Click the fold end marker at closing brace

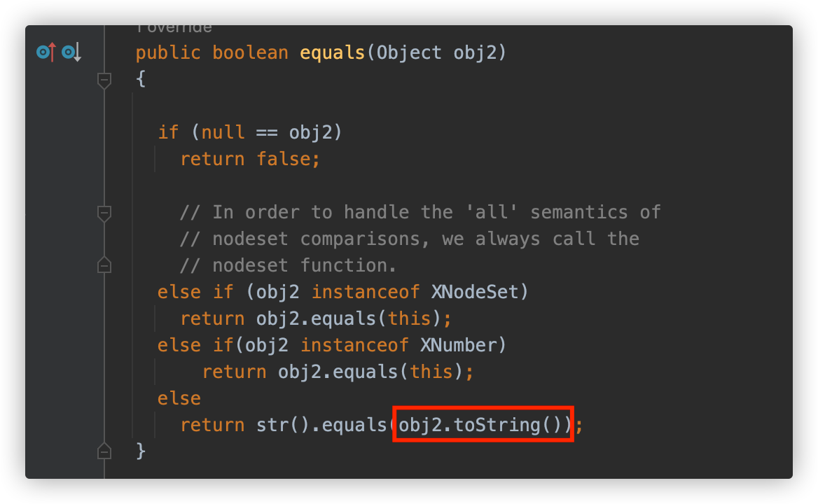pyautogui.click(x=104, y=451)
